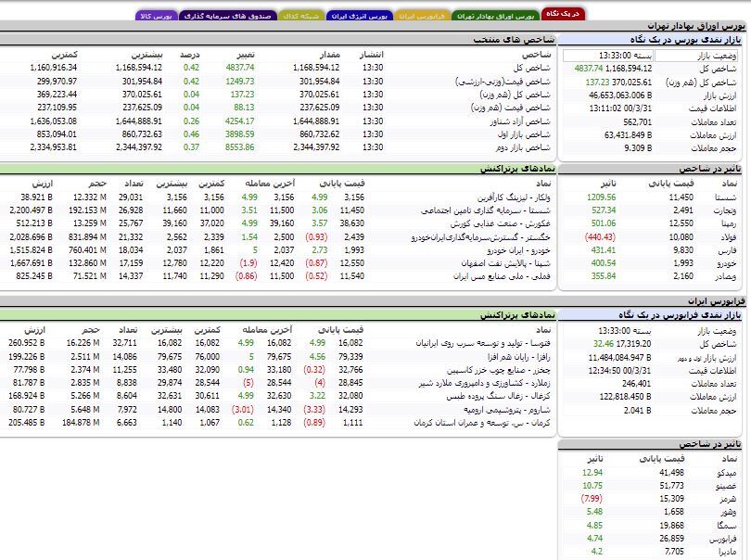Click Farabourse trade count '246,401'
751x560 pixels.
click(637, 384)
